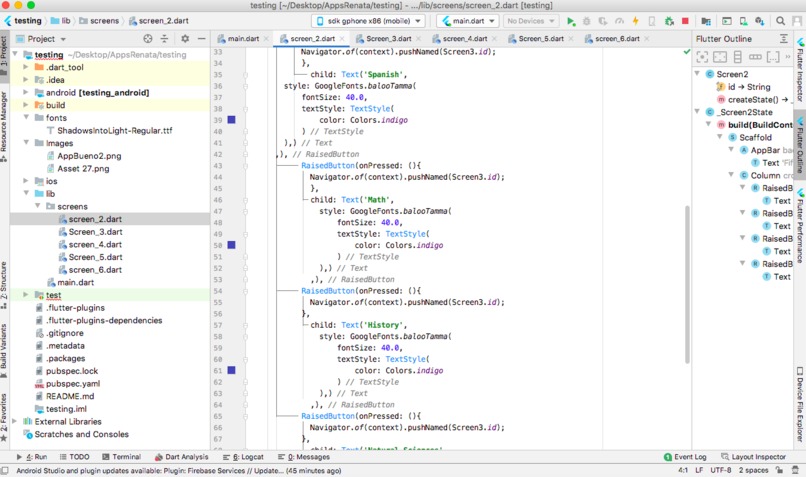The height and width of the screenshot is (477, 806).
Task: Expand the test folder
Action: coord(26,295)
